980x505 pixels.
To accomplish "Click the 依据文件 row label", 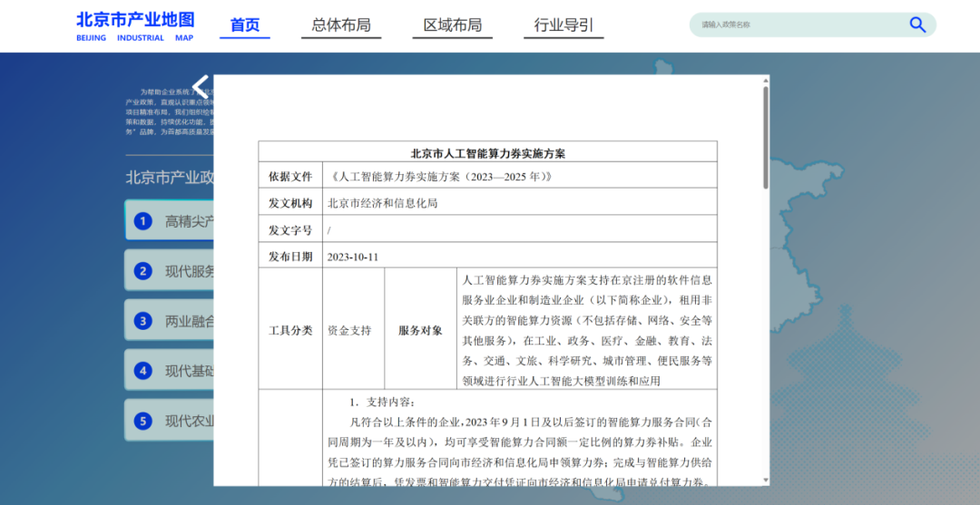I will pyautogui.click(x=290, y=177).
